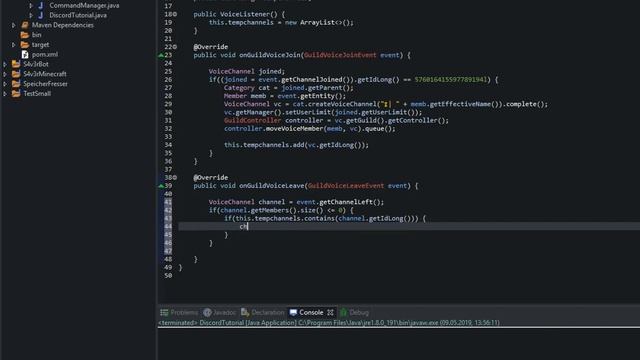The height and width of the screenshot is (360, 640).
Task: Click the terminated DiscordTutorial console status text
Action: 329,322
